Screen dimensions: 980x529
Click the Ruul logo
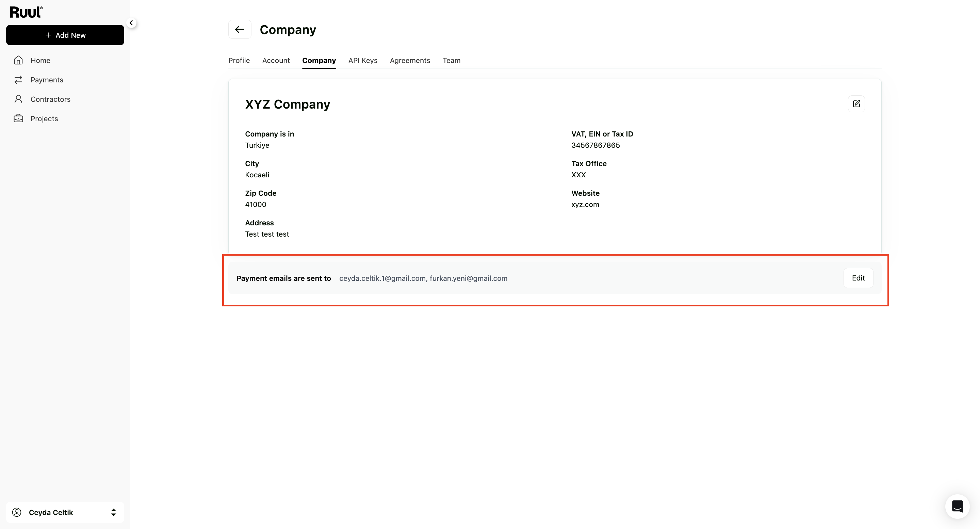coord(26,12)
